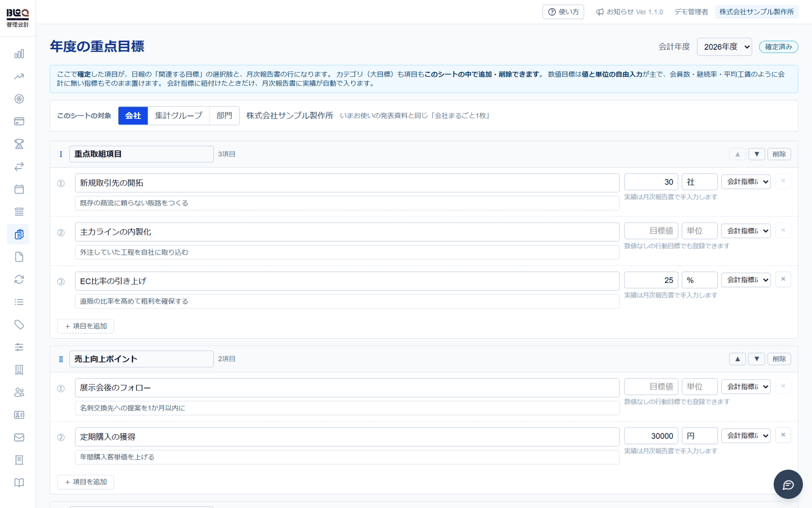
Task: Open 会計指標 dropdown for 定期購入の獲得
Action: pos(746,436)
